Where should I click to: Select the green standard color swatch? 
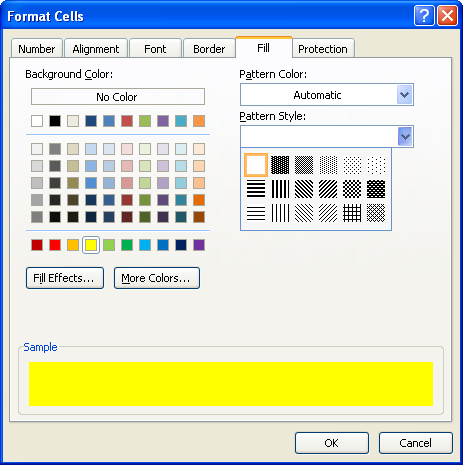[127, 245]
